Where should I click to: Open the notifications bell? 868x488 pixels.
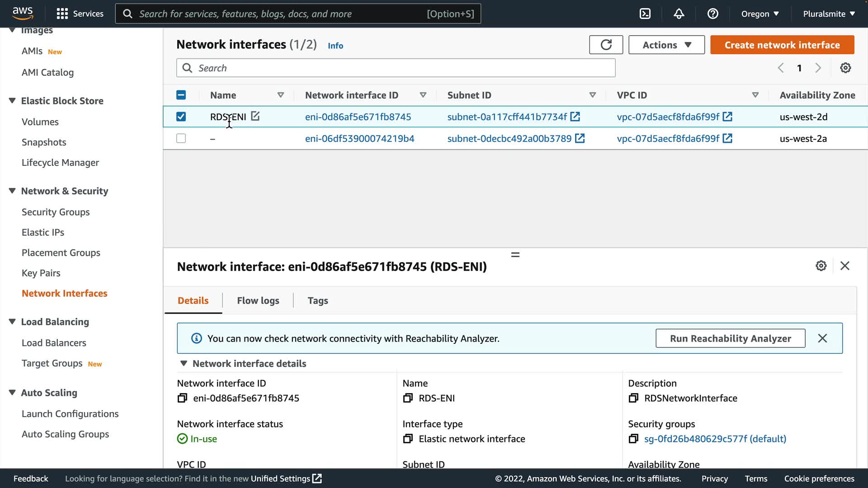point(679,14)
